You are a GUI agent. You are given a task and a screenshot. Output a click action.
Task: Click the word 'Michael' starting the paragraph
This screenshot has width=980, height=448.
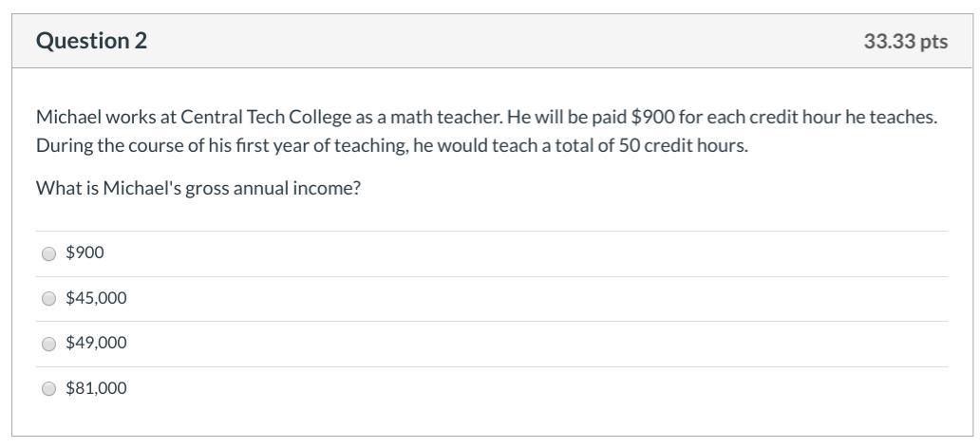tap(69, 117)
